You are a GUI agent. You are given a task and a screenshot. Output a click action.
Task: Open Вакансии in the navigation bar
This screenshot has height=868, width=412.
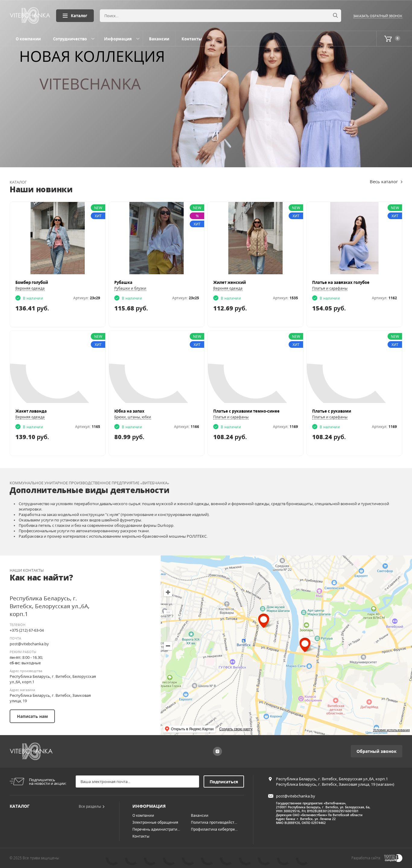(x=159, y=39)
